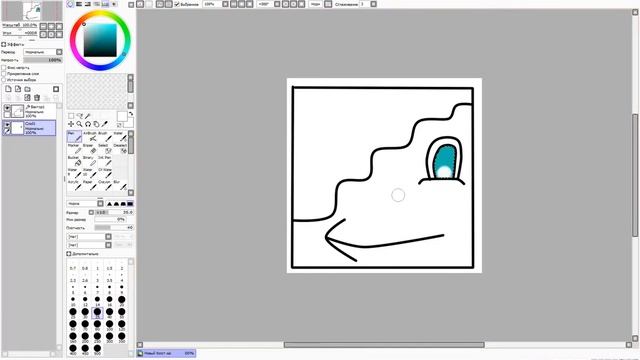Open the brush Норма mode dropdown
640x360 pixels.
point(85,203)
